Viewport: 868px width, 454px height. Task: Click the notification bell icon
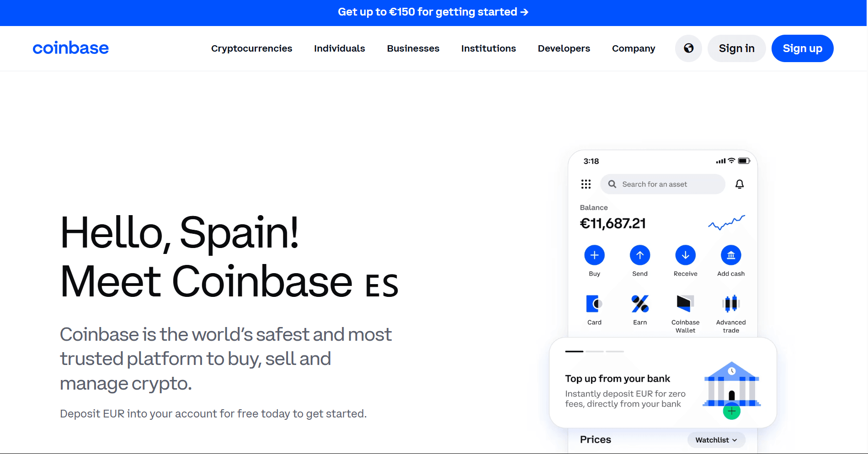pos(739,184)
